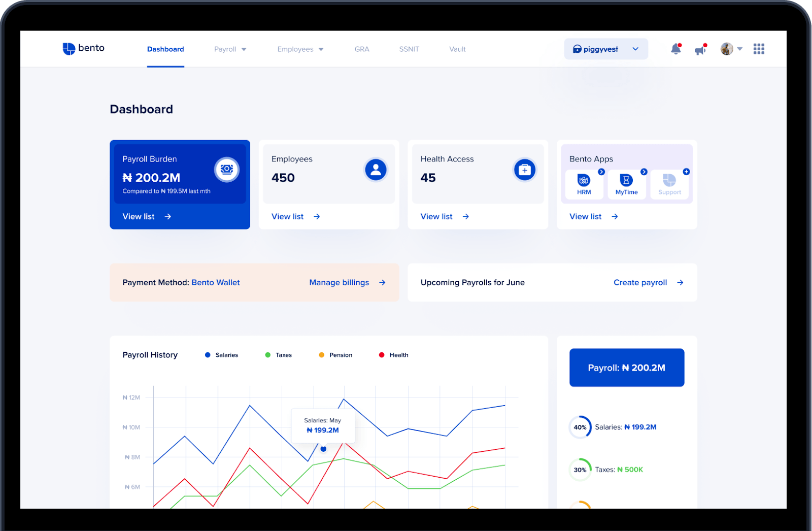
Task: Click the Salaries: May data point tooltip
Action: coord(323,425)
